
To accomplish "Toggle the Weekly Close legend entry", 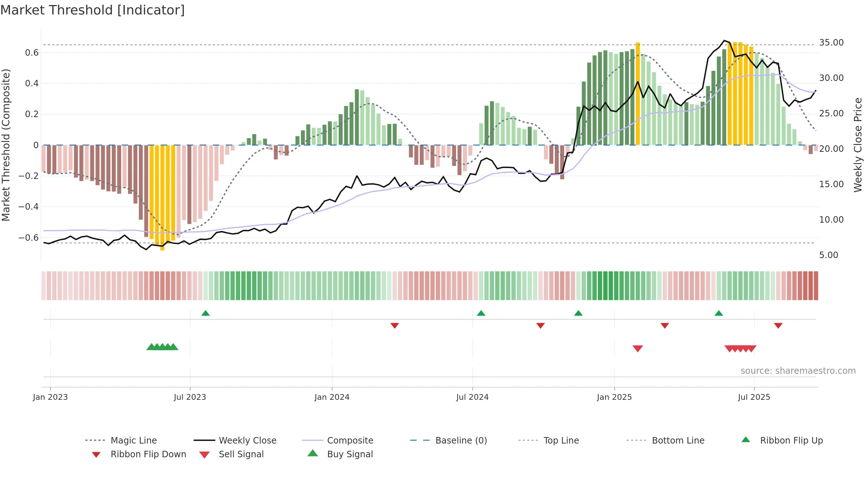I will 235,440.
